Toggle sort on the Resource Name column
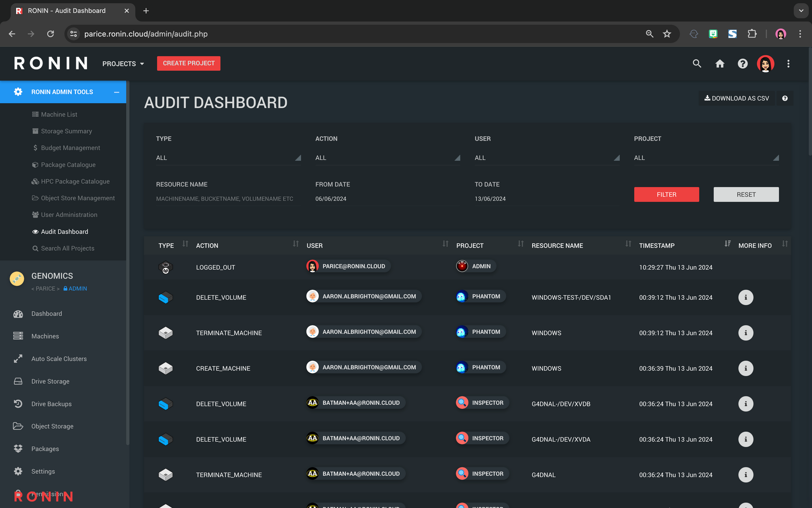Image resolution: width=812 pixels, height=508 pixels. pyautogui.click(x=628, y=244)
